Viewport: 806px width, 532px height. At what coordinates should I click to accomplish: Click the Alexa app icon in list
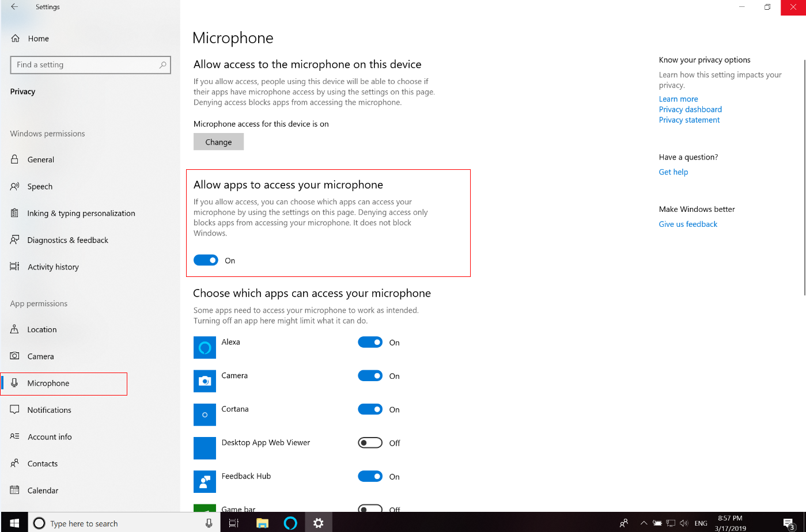click(205, 348)
